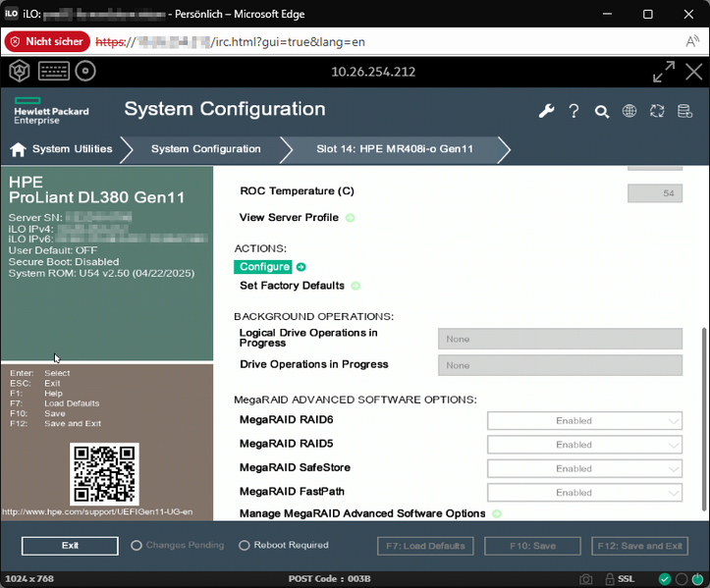
Task: Open the wrench tools icon
Action: pyautogui.click(x=547, y=111)
